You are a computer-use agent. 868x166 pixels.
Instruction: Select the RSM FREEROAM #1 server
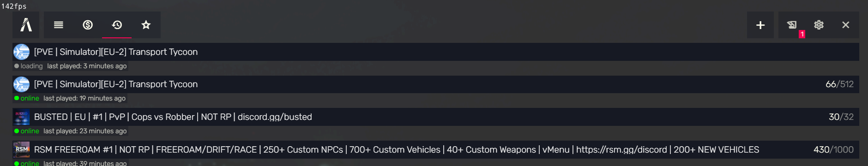click(436, 149)
